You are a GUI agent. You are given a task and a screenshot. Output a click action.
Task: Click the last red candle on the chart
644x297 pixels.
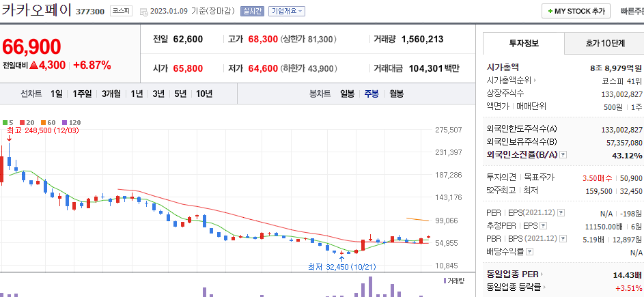(428, 237)
